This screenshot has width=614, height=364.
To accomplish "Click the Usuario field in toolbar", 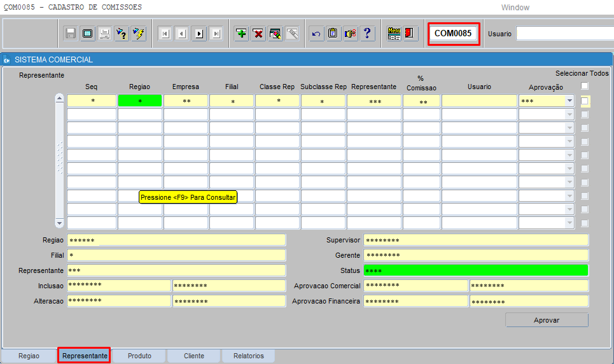I will click(564, 34).
